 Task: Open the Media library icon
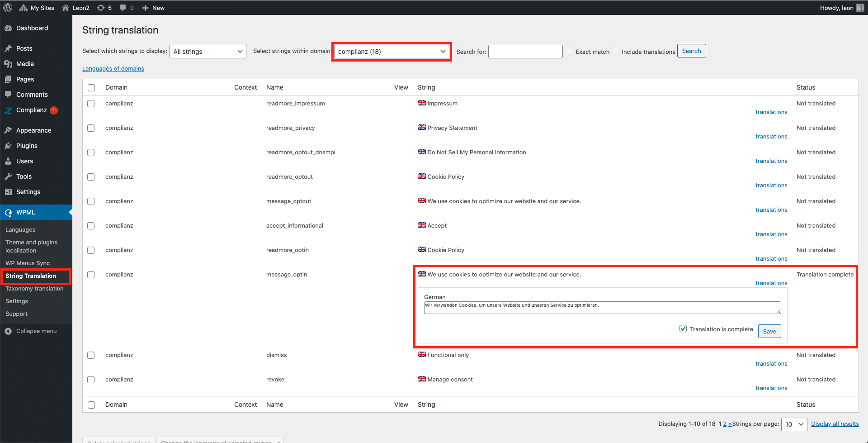click(9, 64)
